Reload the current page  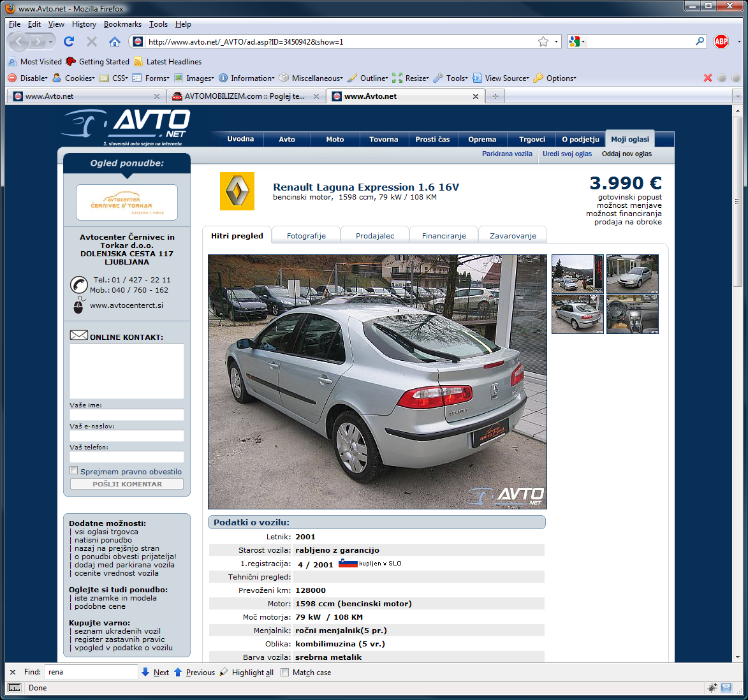pyautogui.click(x=69, y=41)
